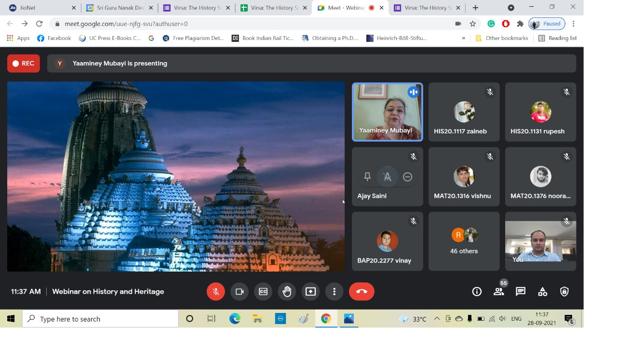Show the participants list icon
The image size is (617, 364).
click(x=498, y=292)
